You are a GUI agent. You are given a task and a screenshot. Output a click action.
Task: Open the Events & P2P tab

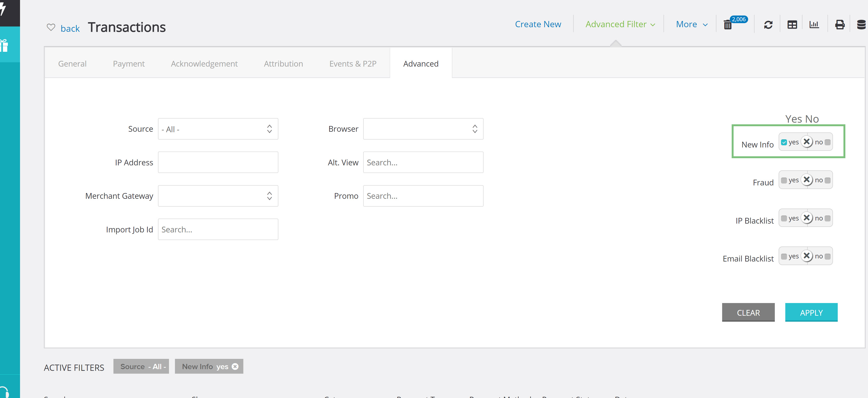tap(352, 64)
